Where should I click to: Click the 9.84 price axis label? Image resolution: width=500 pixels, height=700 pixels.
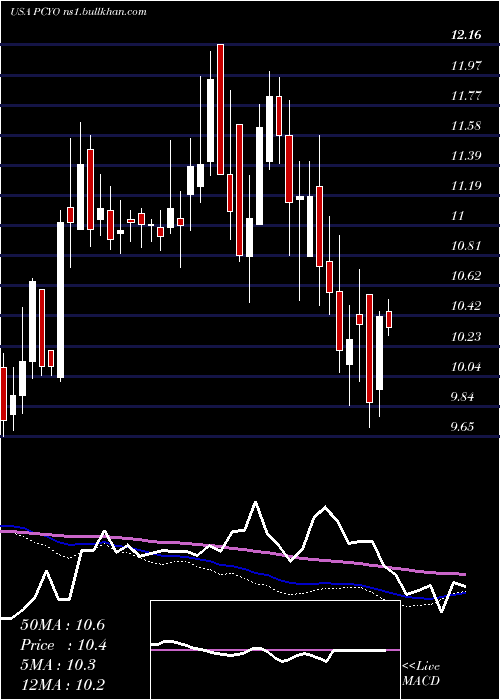click(464, 397)
